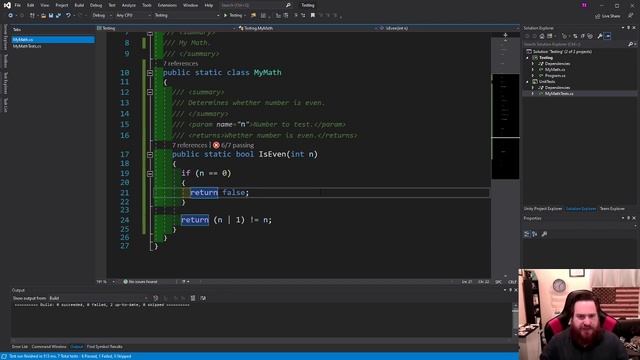Collapse the IsEven method outlining on line 17
This screenshot has height=360, width=640.
(x=150, y=155)
